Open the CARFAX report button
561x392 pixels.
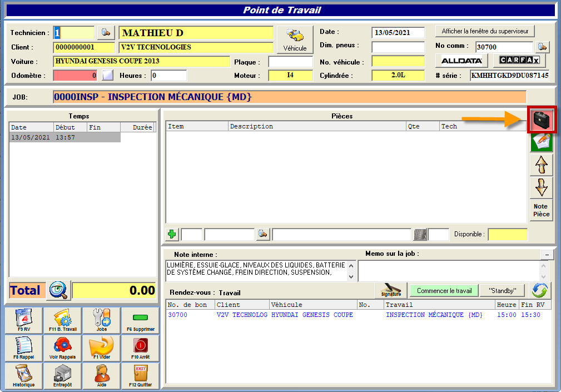(x=519, y=60)
